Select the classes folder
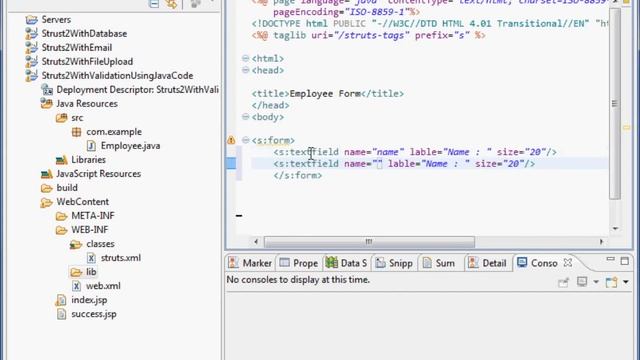640x360 pixels. click(x=100, y=244)
